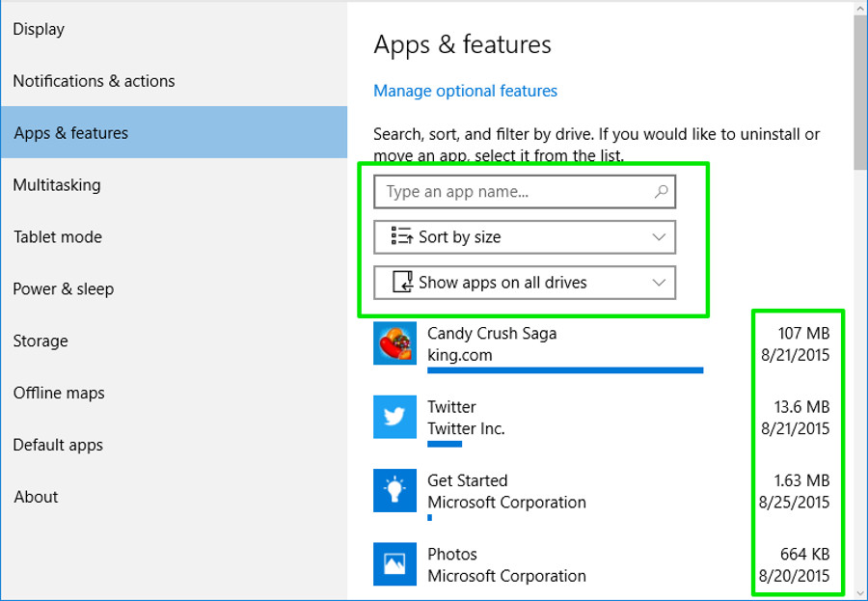Select Apps & features in sidebar

(174, 132)
